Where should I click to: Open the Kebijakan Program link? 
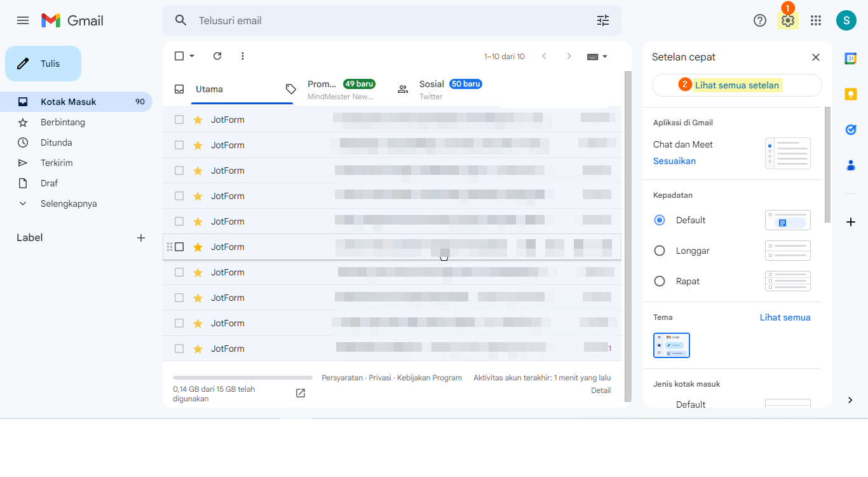430,378
